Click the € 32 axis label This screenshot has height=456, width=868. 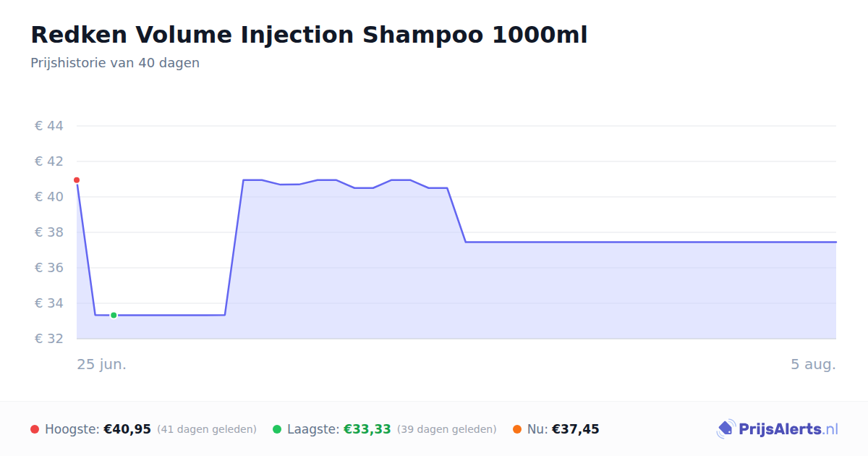click(49, 339)
